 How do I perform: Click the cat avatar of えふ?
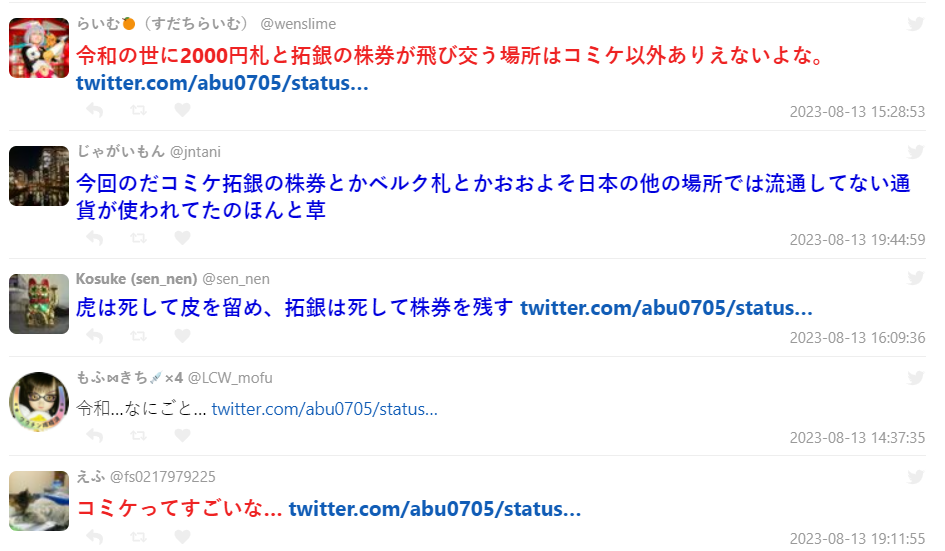click(39, 501)
